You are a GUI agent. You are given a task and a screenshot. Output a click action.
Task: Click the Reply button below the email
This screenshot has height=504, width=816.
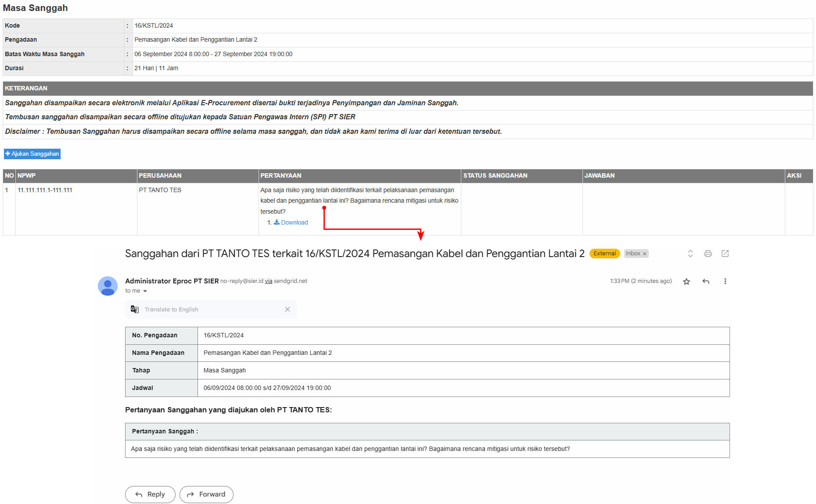[150, 494]
